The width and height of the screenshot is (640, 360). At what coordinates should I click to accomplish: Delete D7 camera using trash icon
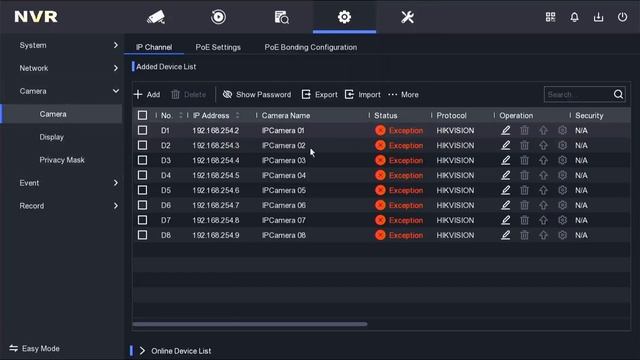coord(524,220)
